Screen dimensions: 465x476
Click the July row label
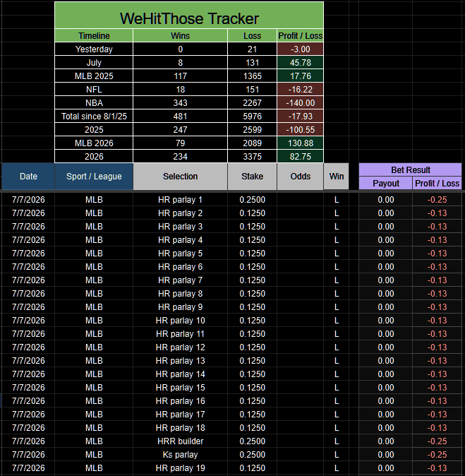pyautogui.click(x=94, y=63)
